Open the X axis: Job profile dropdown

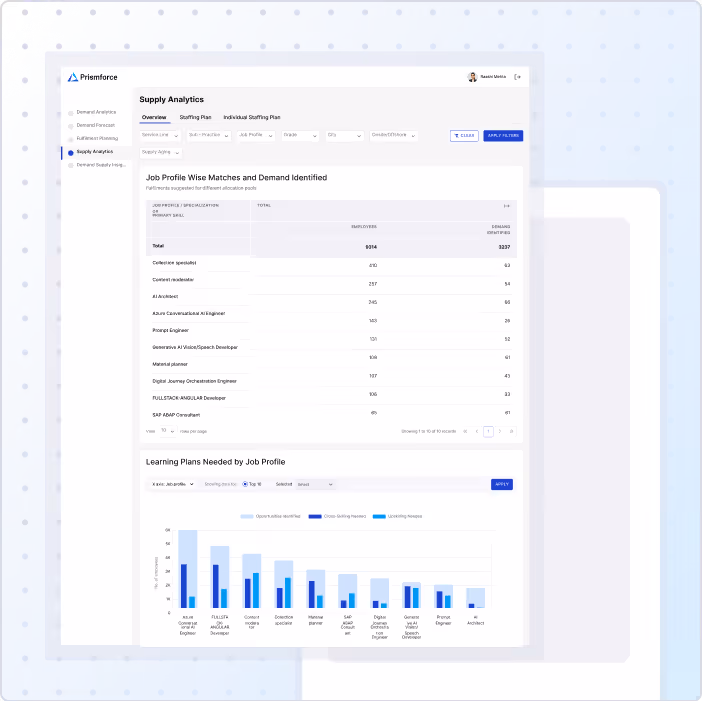[x=172, y=484]
